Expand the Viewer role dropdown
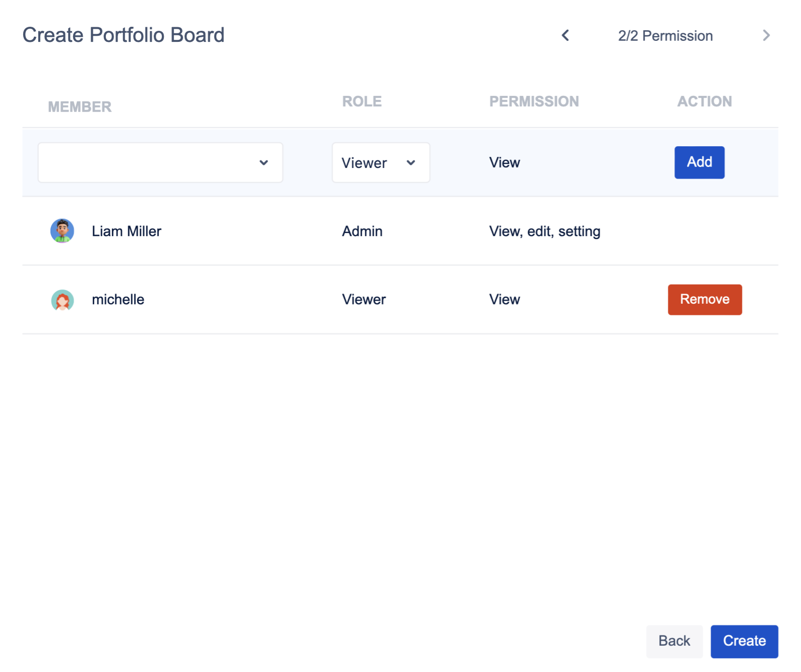801x672 pixels. (x=380, y=162)
